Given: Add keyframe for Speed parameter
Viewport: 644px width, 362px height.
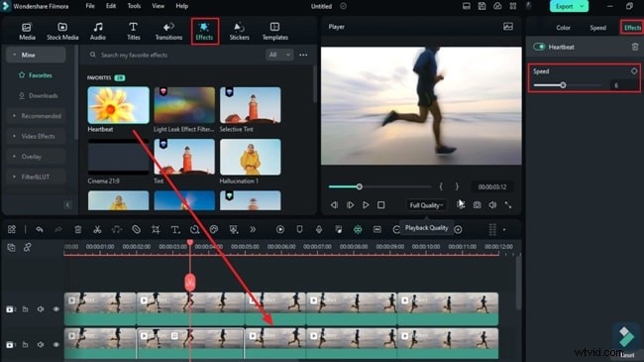Looking at the screenshot, I should pos(634,70).
